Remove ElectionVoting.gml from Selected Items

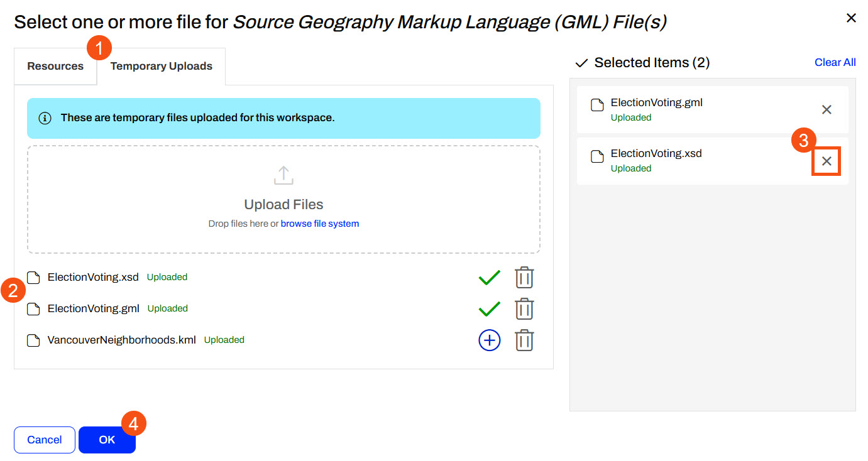click(827, 110)
